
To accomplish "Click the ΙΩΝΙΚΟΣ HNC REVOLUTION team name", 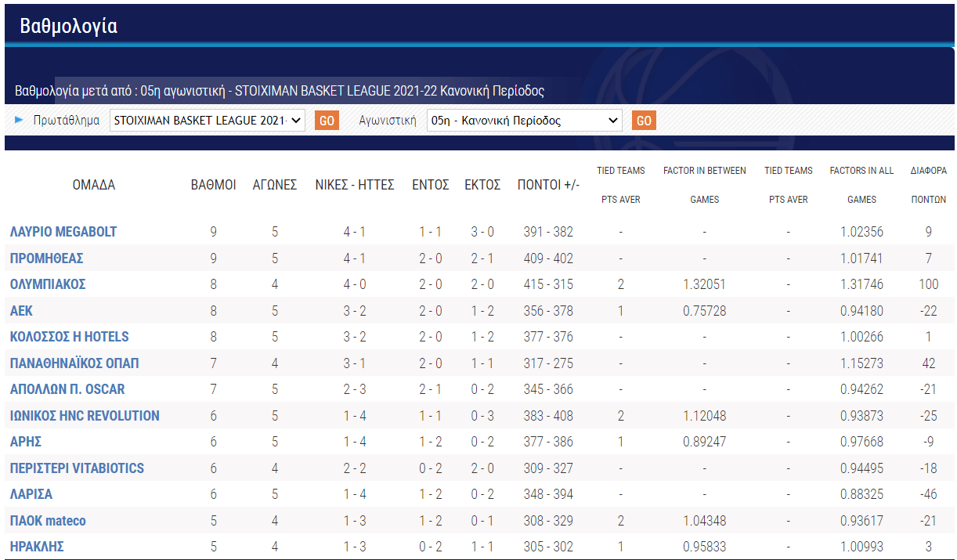I will coord(85,416).
